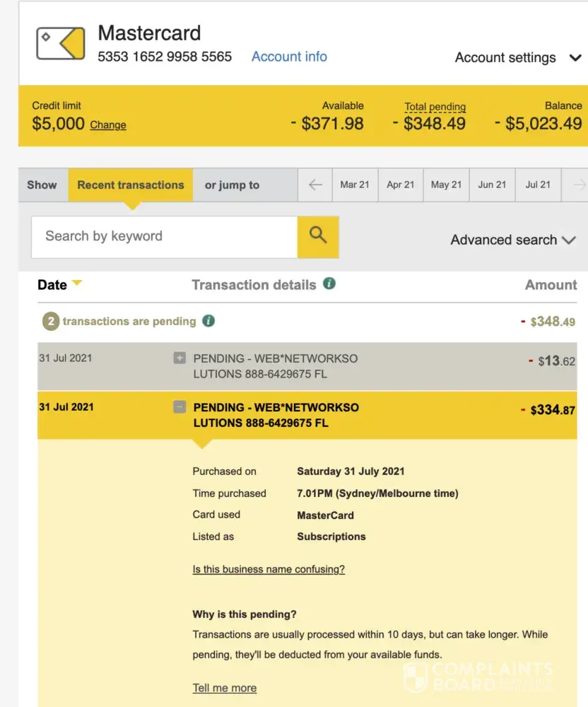Open the Account settings dropdown
The image size is (588, 707).
click(517, 58)
